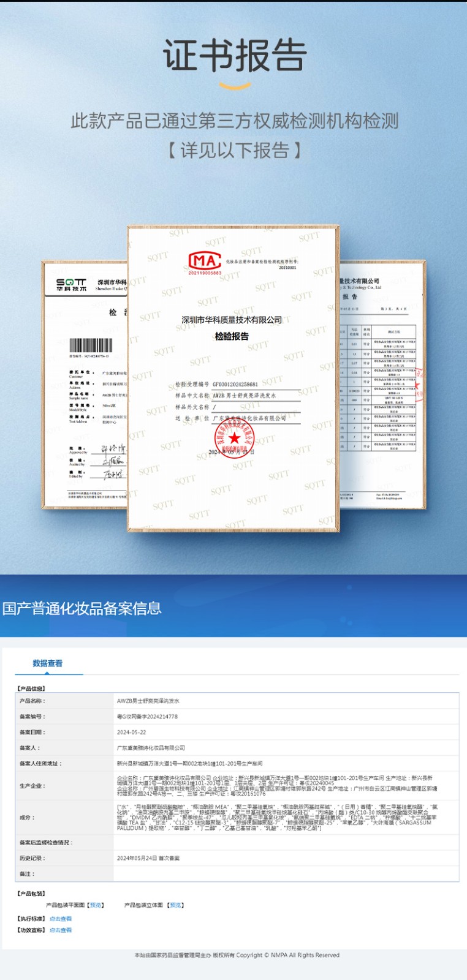Click the 历史记录 row with 首次备案
The width and height of the screenshot is (467, 980).
(x=148, y=858)
